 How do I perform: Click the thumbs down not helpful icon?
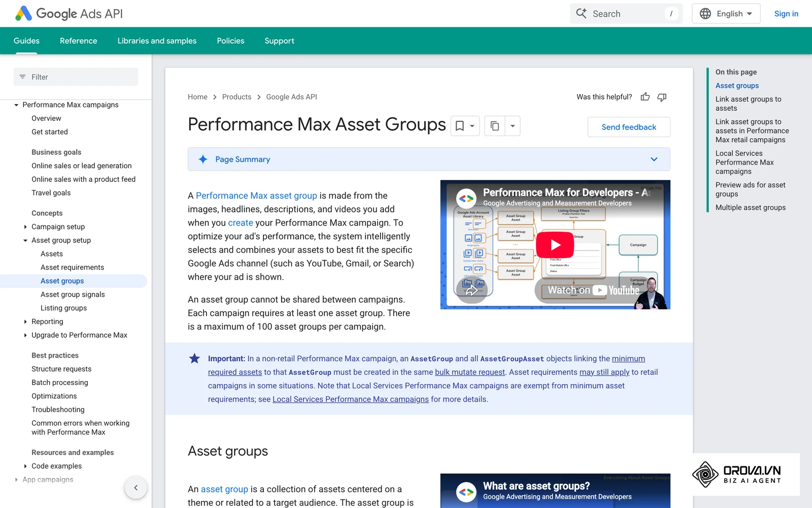pyautogui.click(x=662, y=97)
